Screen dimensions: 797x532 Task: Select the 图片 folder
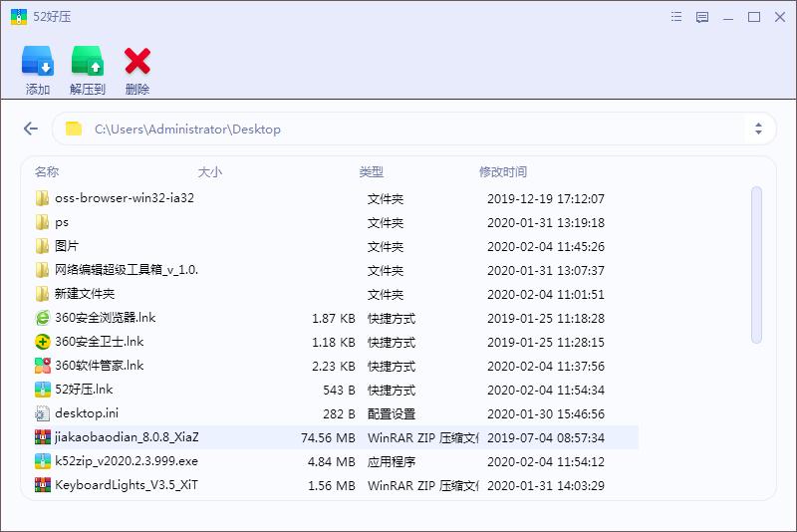[67, 246]
